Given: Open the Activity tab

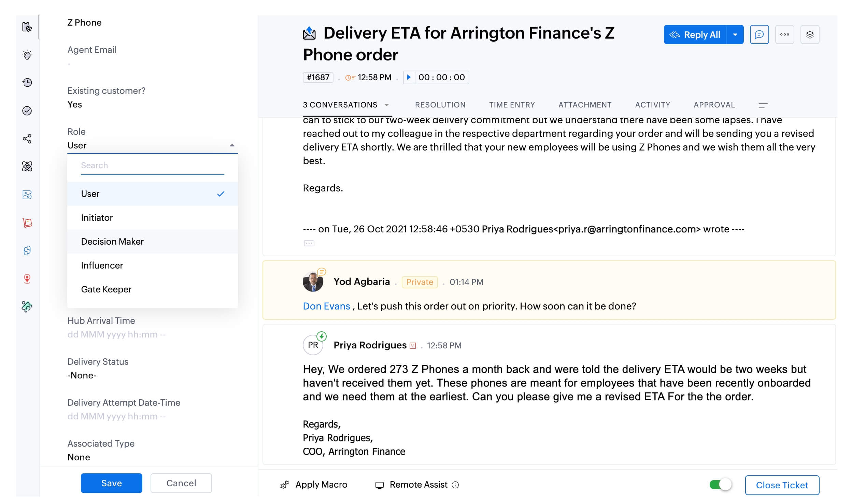Looking at the screenshot, I should point(652,105).
